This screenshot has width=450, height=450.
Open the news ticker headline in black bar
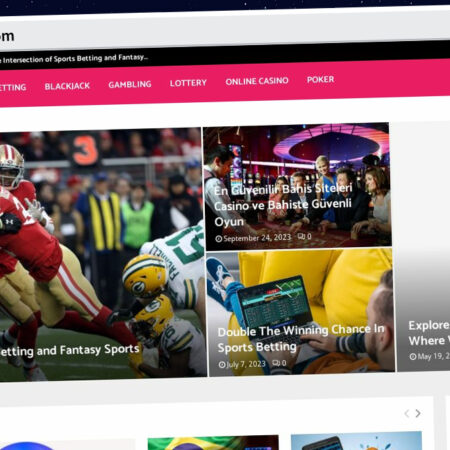[74, 59]
